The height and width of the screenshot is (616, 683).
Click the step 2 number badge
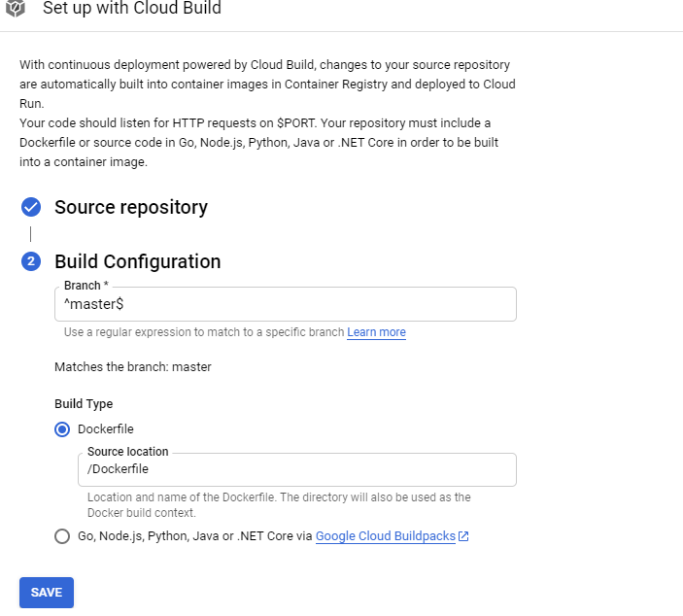coord(31,261)
